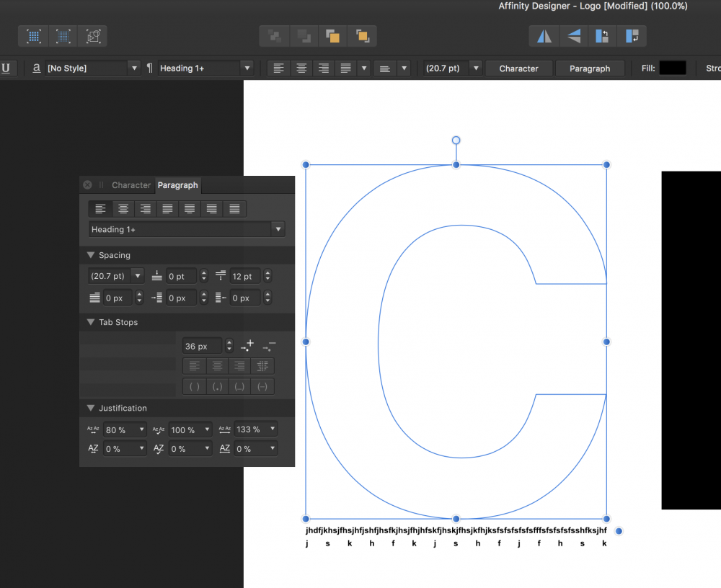Click the add tab stop icon

[247, 346]
